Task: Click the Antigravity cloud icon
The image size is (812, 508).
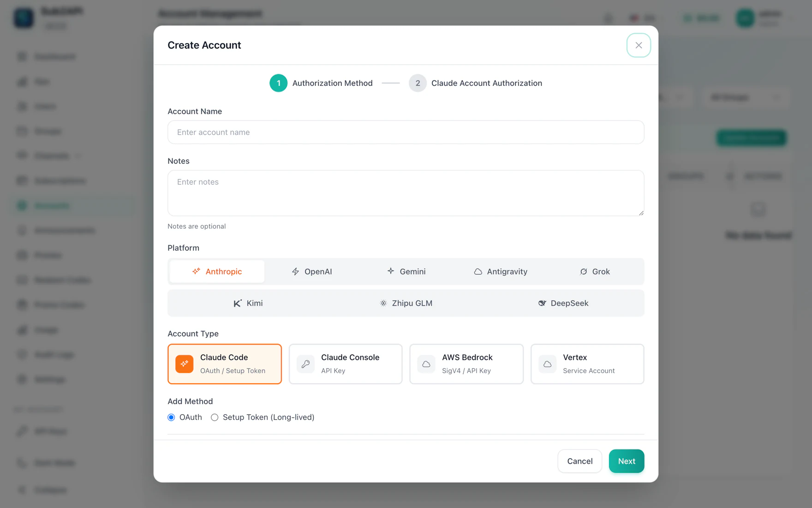Action: pos(478,272)
